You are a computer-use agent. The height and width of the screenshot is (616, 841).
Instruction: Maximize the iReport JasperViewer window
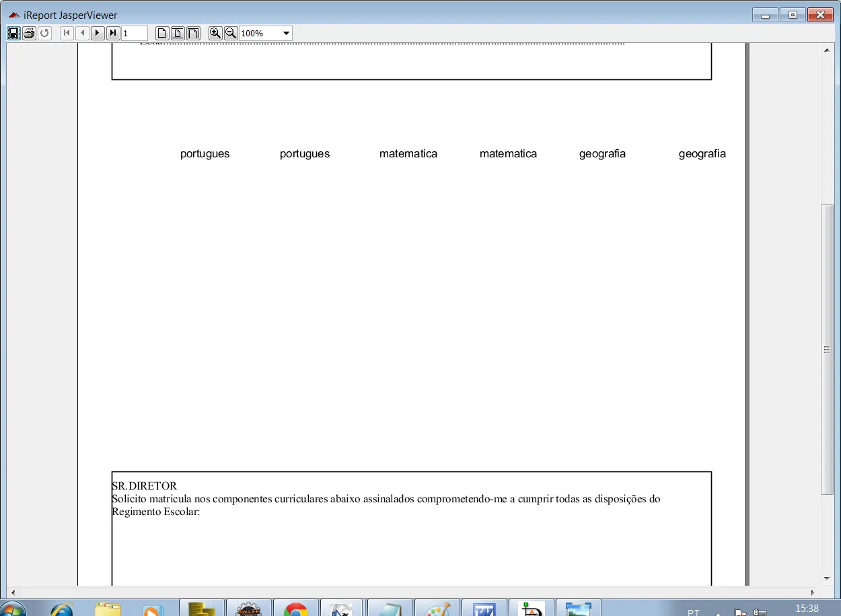click(x=793, y=15)
